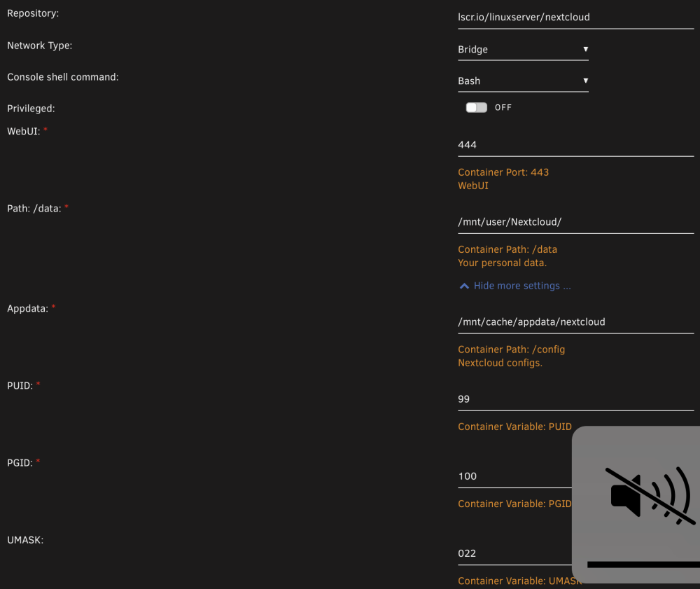Click the 'Network Type:' label
This screenshot has width=700, height=589.
click(x=40, y=46)
